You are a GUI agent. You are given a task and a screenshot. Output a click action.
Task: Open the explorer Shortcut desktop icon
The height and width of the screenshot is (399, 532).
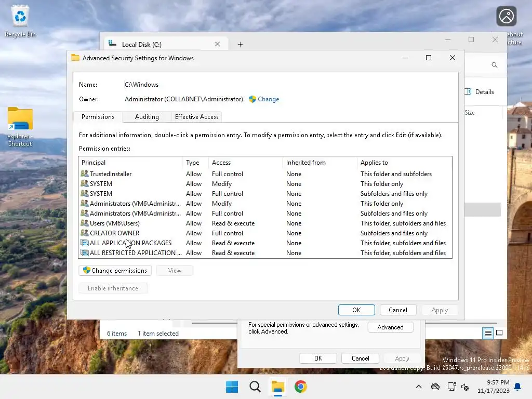20,127
